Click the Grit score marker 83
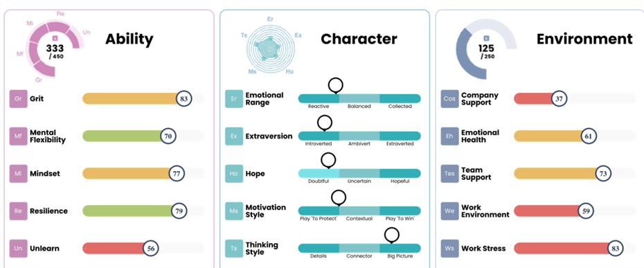644x268 pixels. pyautogui.click(x=184, y=98)
